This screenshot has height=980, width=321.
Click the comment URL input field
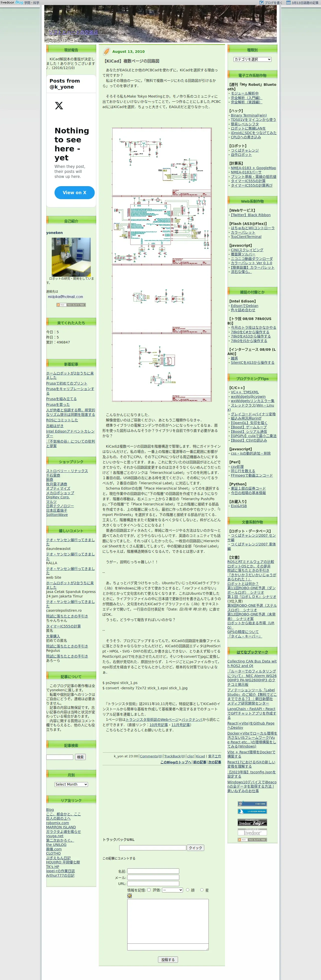coord(153,883)
